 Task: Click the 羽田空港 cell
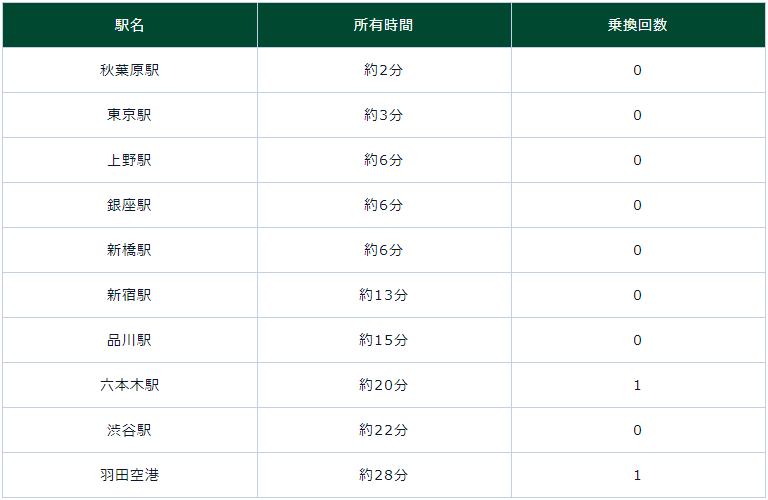point(129,475)
